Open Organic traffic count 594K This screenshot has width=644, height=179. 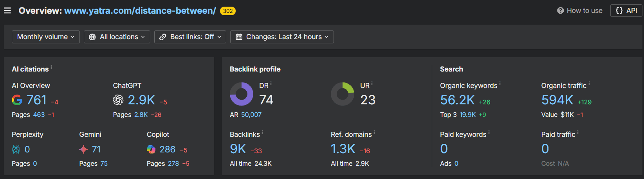[557, 100]
